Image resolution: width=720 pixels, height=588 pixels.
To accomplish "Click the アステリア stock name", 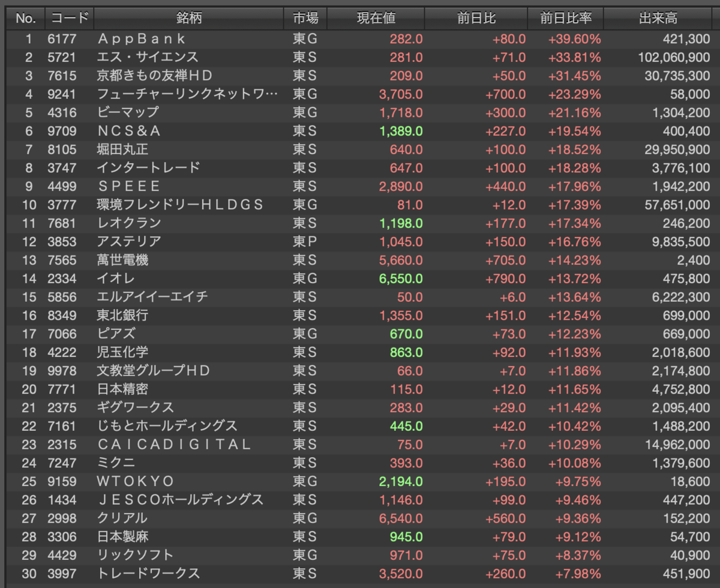I will tap(129, 241).
